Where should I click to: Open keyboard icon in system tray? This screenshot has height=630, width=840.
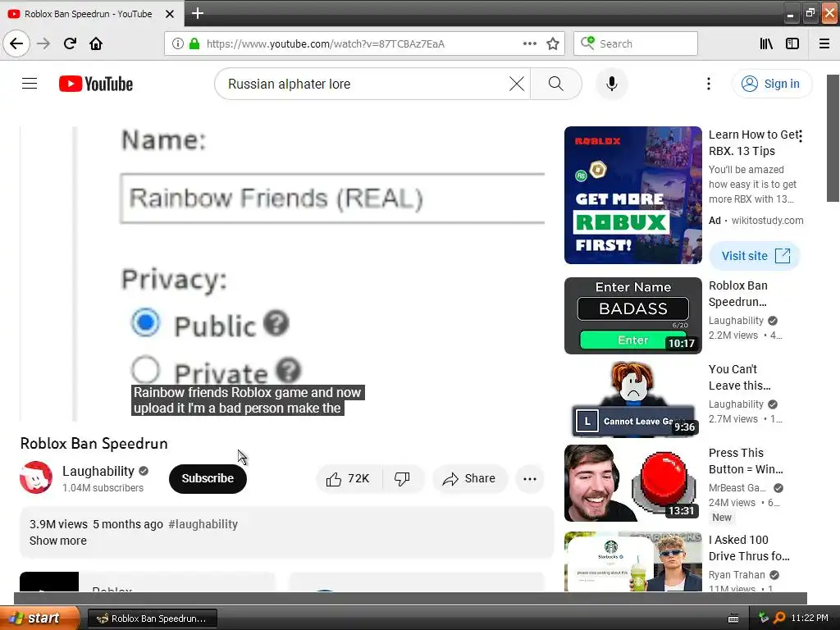[733, 619]
